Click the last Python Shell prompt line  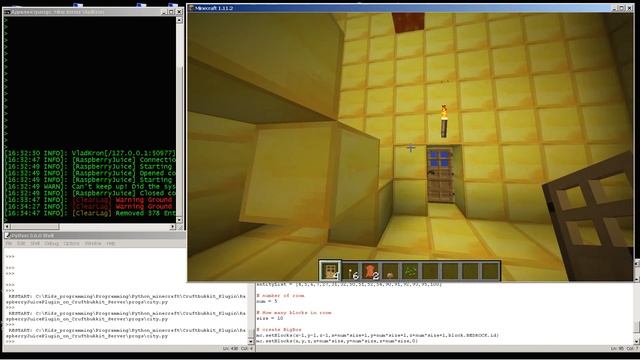pyautogui.click(x=10, y=341)
